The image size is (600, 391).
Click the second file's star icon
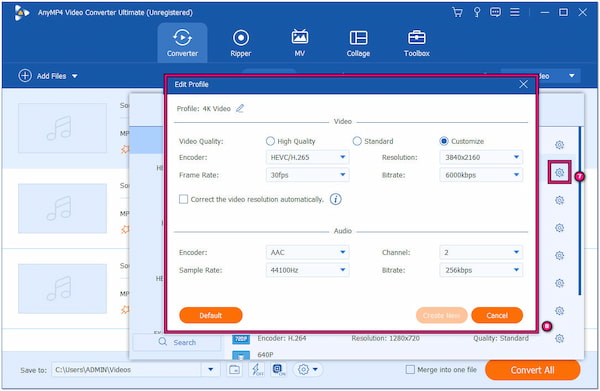125,230
